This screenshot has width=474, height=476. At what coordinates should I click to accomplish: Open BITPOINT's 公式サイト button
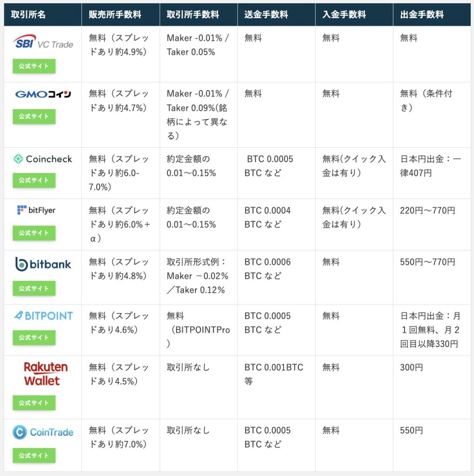[34, 337]
